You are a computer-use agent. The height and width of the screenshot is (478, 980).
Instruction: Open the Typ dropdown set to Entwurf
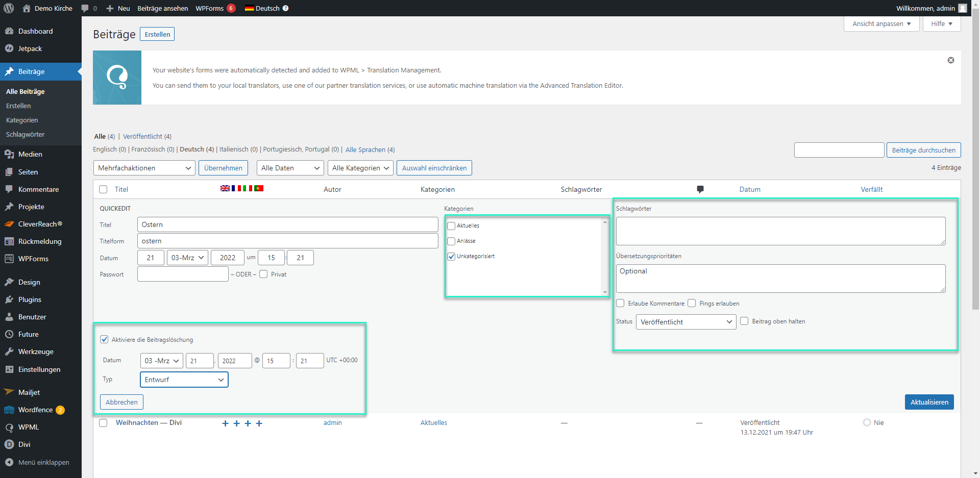(x=184, y=380)
